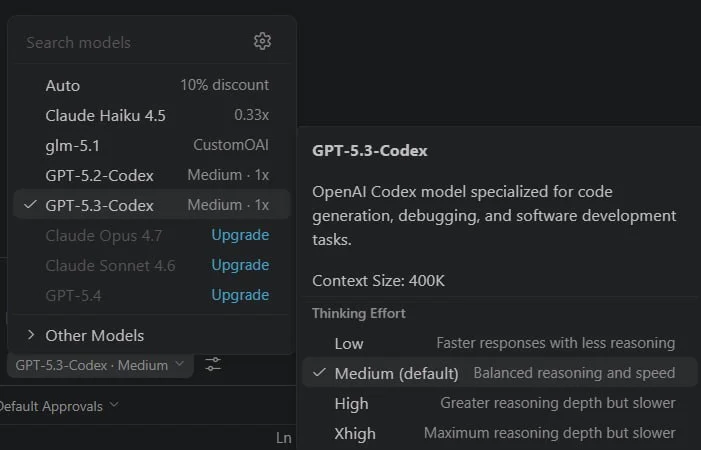Click the disabled Claude Sonnet 4.6 label
The height and width of the screenshot is (450, 701).
point(110,265)
